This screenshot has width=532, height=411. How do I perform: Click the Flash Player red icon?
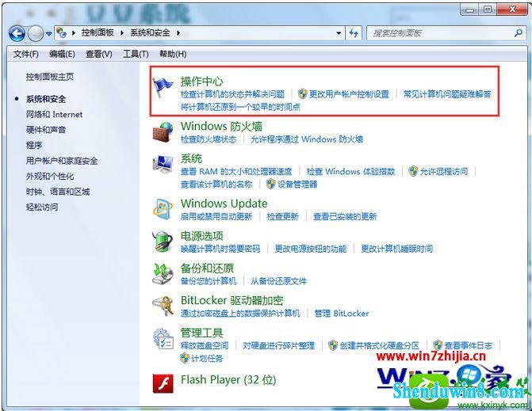163,383
